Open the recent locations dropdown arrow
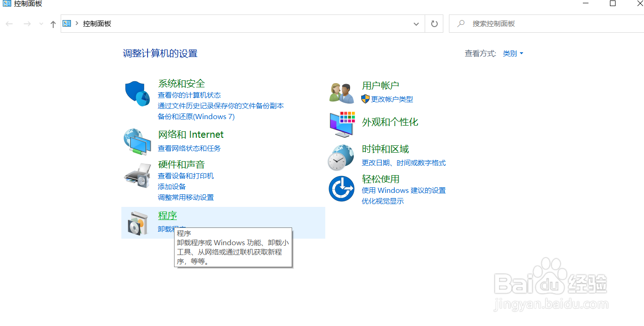Viewport: 644px width, 326px height. click(41, 24)
